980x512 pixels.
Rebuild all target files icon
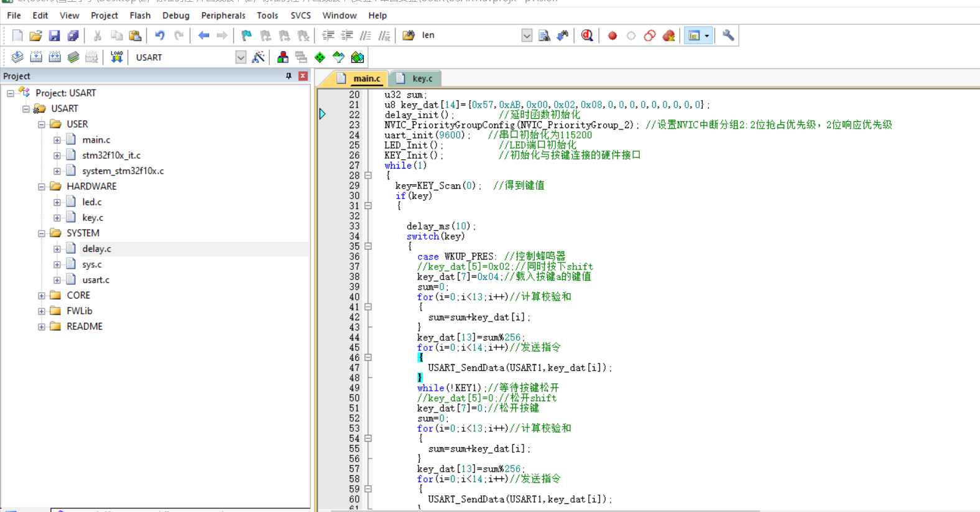[55, 57]
